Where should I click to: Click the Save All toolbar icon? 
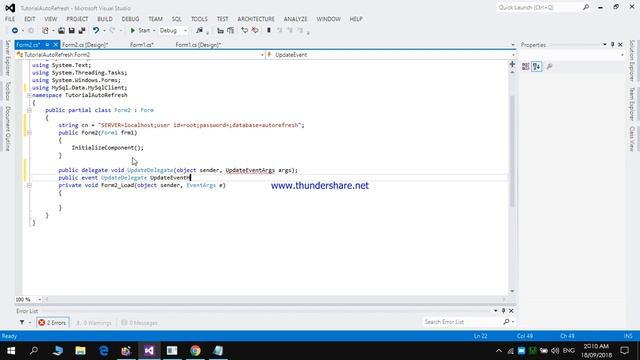(x=82, y=31)
